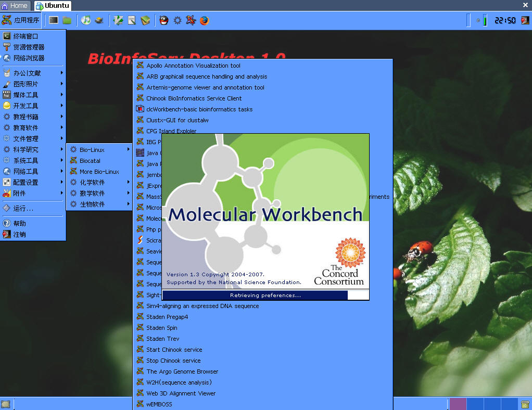The width and height of the screenshot is (532, 410).
Task: Click the show-desktop icon in bottom panel
Action: (6, 404)
